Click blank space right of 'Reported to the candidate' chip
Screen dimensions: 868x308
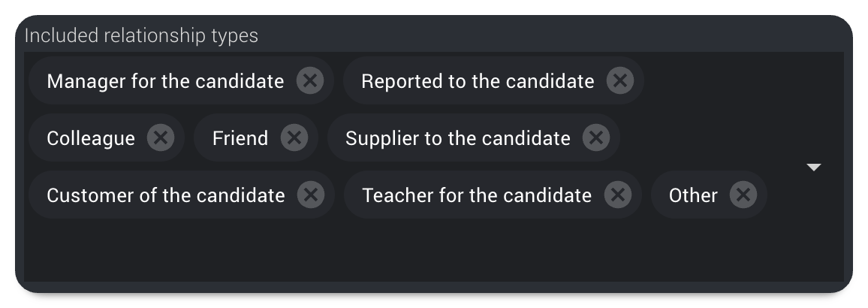coord(719,81)
